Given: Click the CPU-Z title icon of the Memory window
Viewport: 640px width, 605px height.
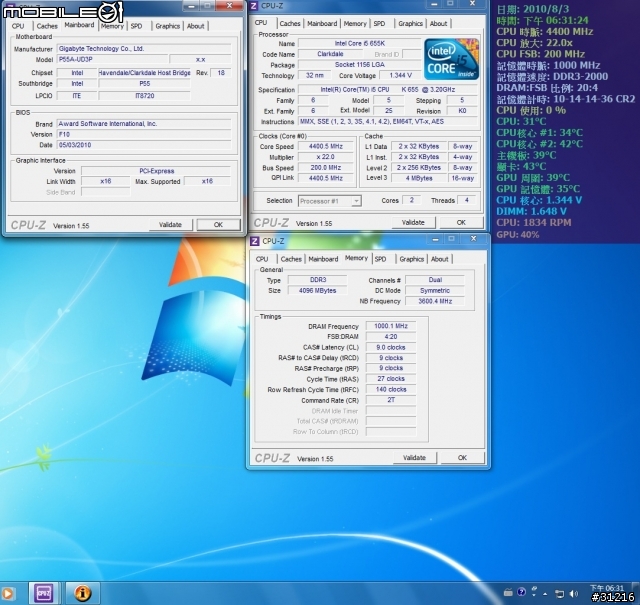Looking at the screenshot, I should [x=255, y=241].
